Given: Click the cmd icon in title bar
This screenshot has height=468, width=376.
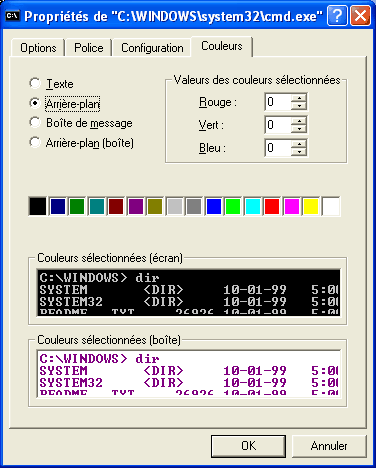Looking at the screenshot, I should pyautogui.click(x=13, y=16).
